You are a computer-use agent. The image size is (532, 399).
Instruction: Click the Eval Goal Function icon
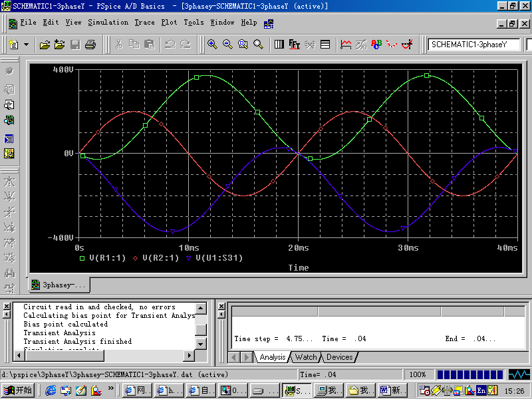(x=361, y=44)
